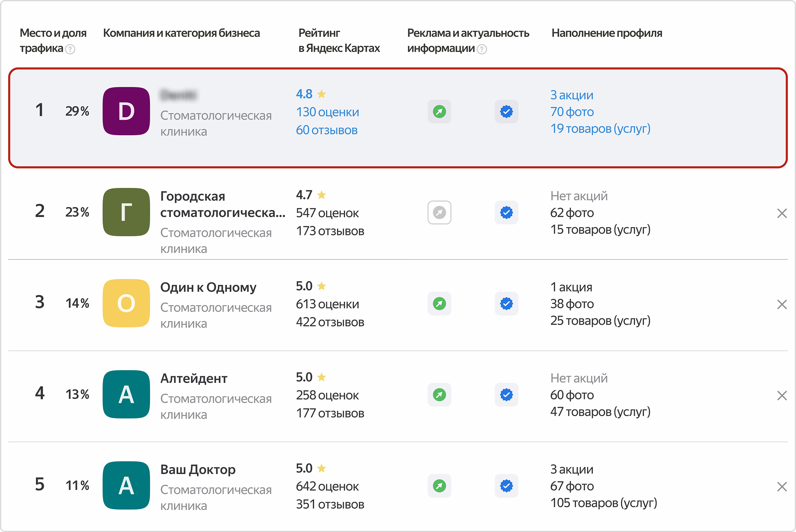
Task: Click blue verified badge for Один к Одному
Action: pyautogui.click(x=506, y=304)
